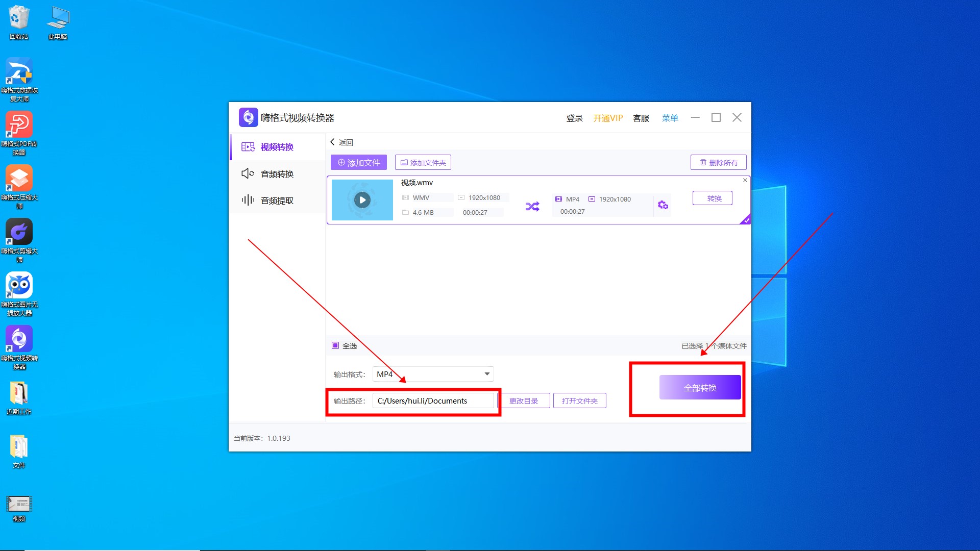Click the shuffle convert arrows icon
Viewport: 980px width, 551px height.
532,207
